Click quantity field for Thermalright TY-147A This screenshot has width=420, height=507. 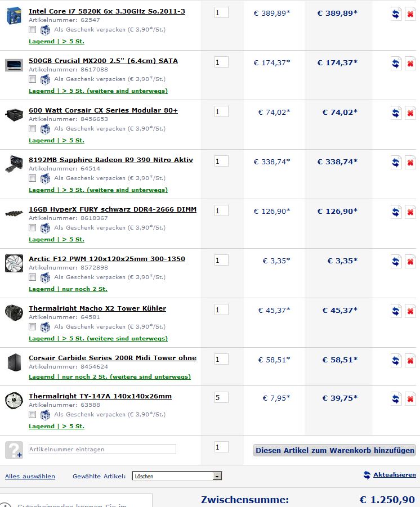point(221,398)
